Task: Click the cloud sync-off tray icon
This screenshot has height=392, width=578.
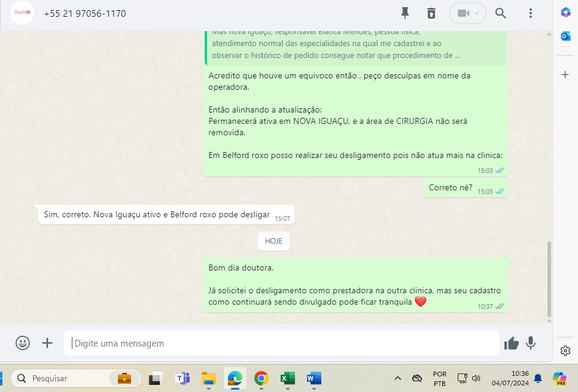Action: [x=417, y=378]
